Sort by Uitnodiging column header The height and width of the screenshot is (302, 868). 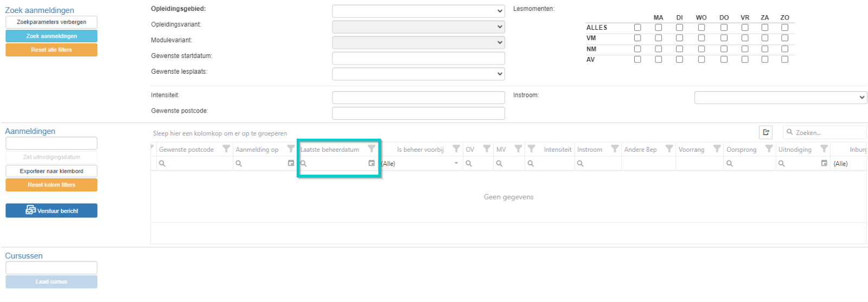click(x=795, y=150)
